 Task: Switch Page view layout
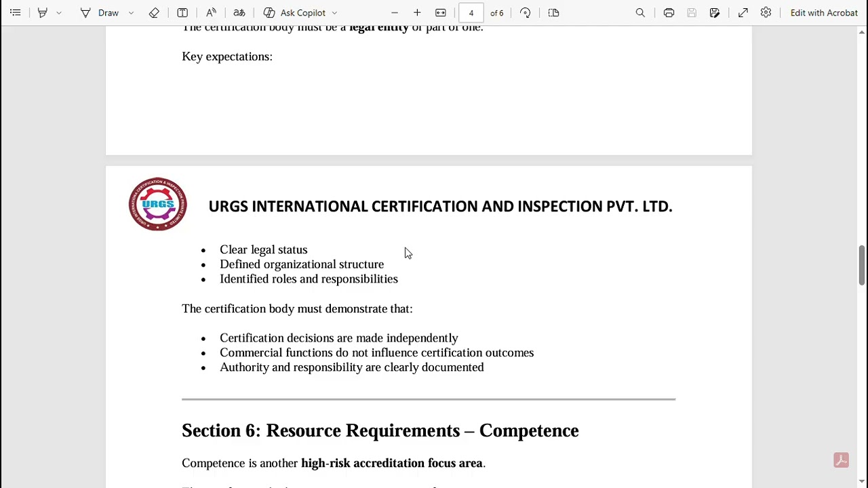coord(553,13)
